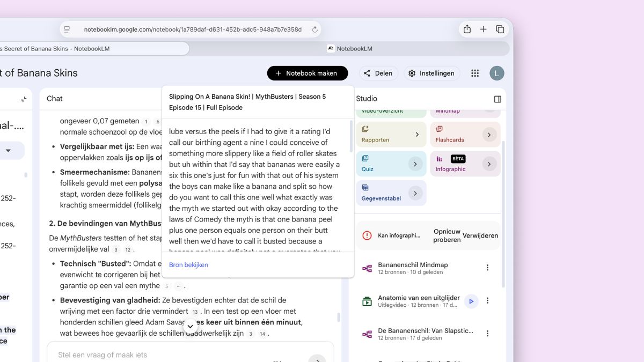Open the Google apps grid
The width and height of the screenshot is (644, 362).
475,73
